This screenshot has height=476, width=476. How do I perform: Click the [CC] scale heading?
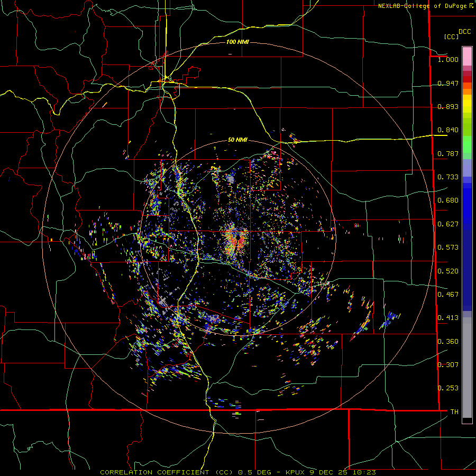(x=451, y=36)
